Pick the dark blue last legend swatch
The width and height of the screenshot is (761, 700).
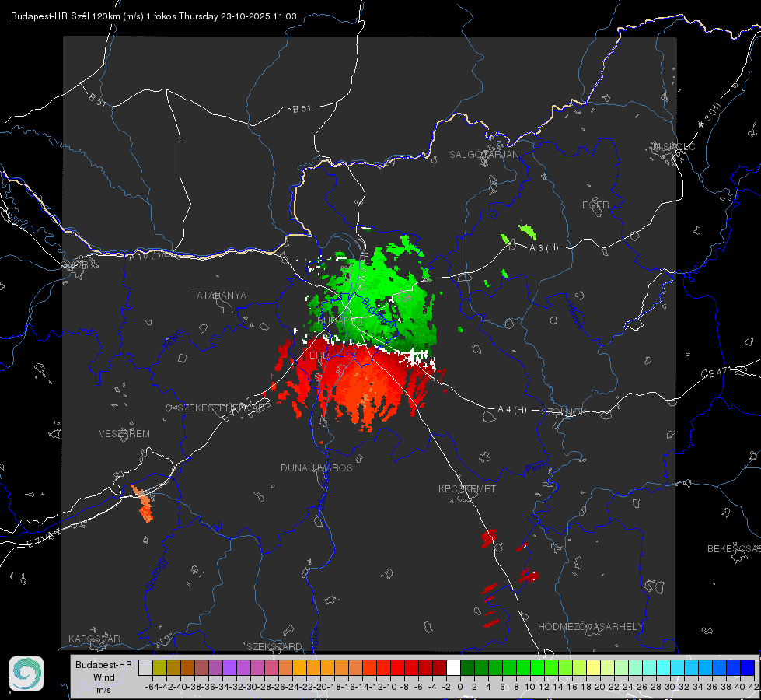748,668
